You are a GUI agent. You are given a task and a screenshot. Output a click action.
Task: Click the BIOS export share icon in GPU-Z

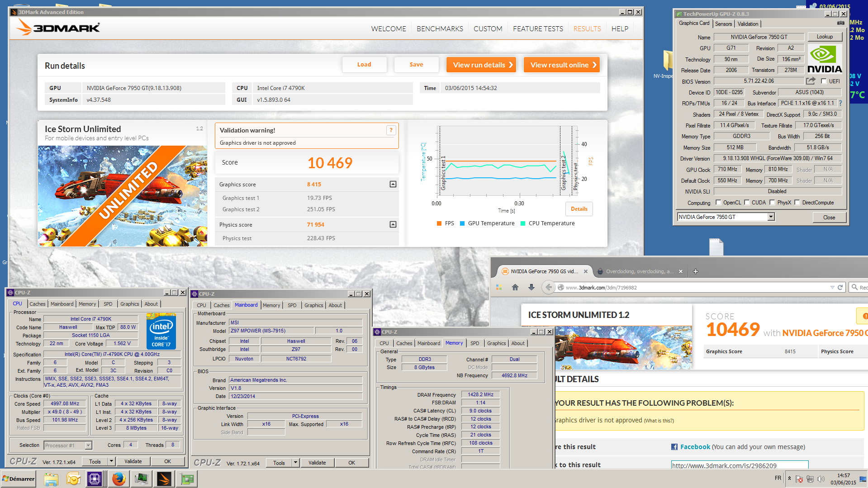coord(811,81)
